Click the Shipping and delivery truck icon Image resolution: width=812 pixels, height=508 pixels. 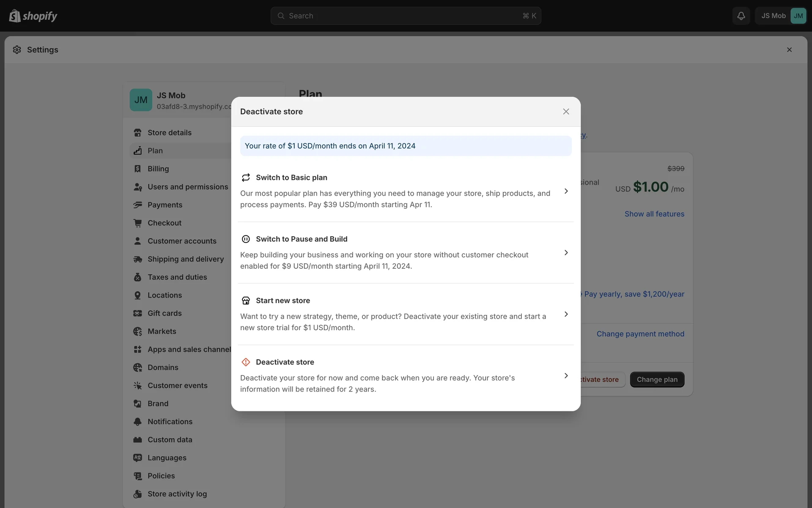pos(137,259)
